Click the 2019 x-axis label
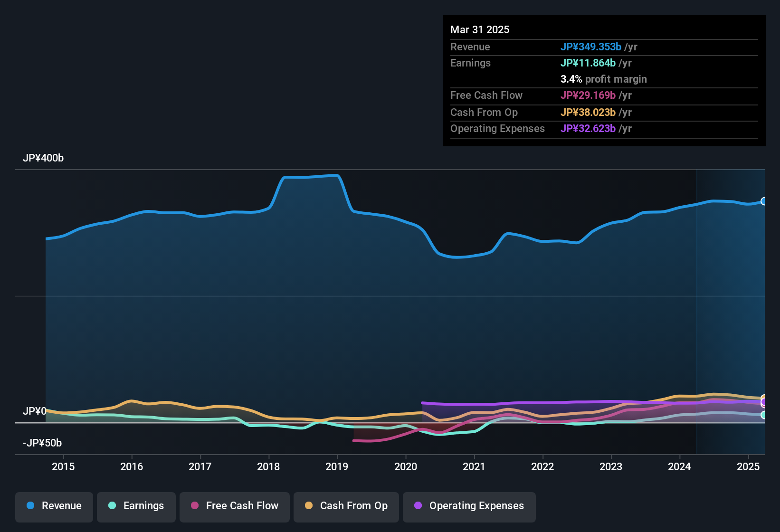Viewport: 780px width, 532px height. pyautogui.click(x=337, y=466)
